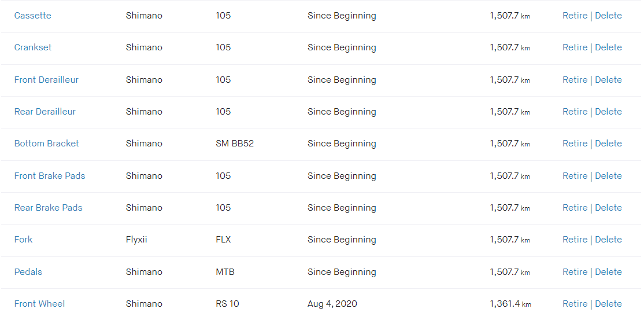Retire the Flyxii Fork component
This screenshot has width=644, height=316.
tap(575, 240)
